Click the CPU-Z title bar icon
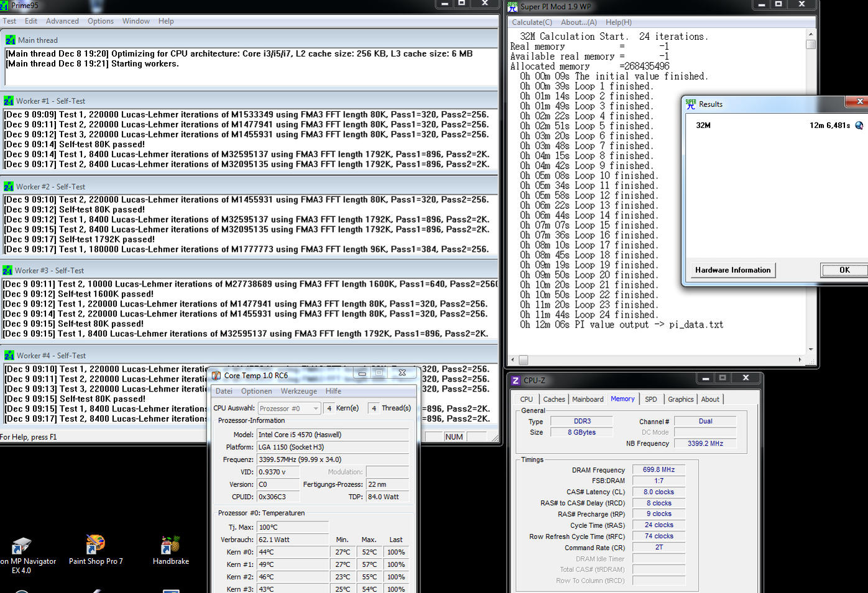 pyautogui.click(x=515, y=380)
